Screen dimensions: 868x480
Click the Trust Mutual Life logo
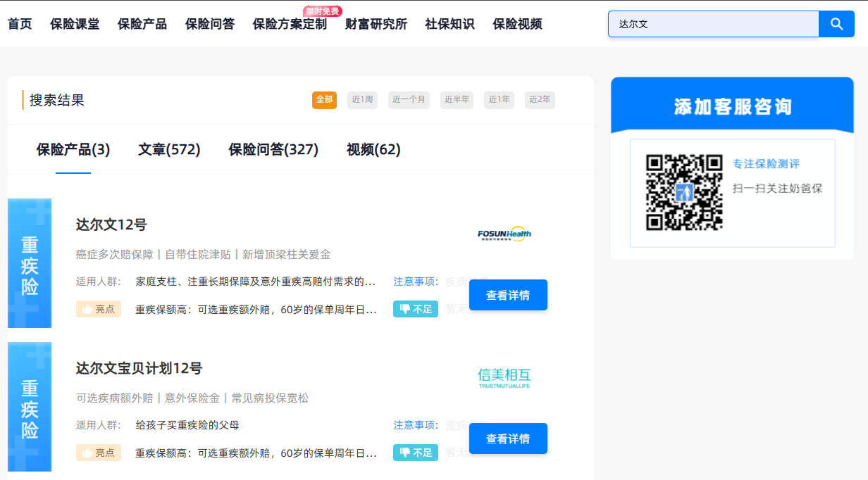pos(504,378)
